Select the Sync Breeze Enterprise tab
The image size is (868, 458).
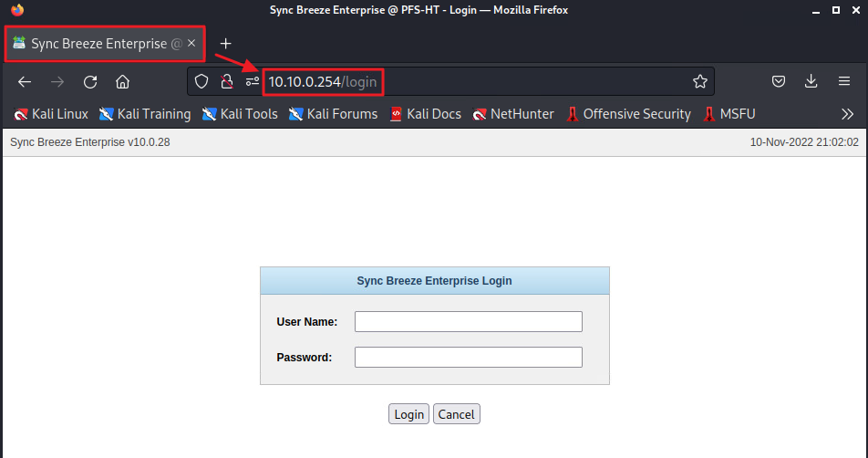[x=105, y=44]
